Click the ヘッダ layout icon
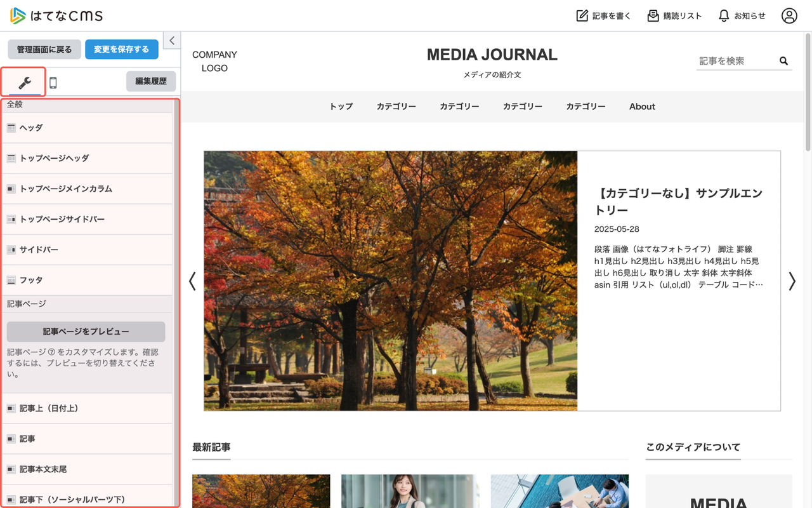The image size is (812, 508). tap(11, 127)
